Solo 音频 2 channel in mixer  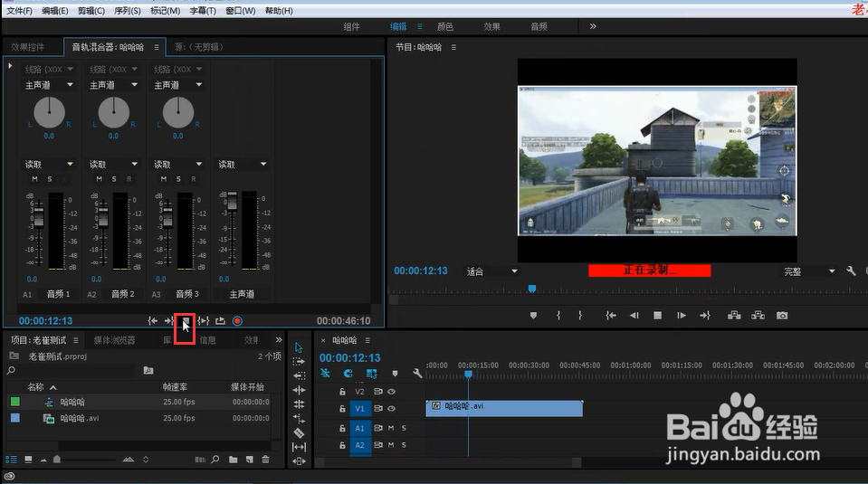[x=114, y=179]
